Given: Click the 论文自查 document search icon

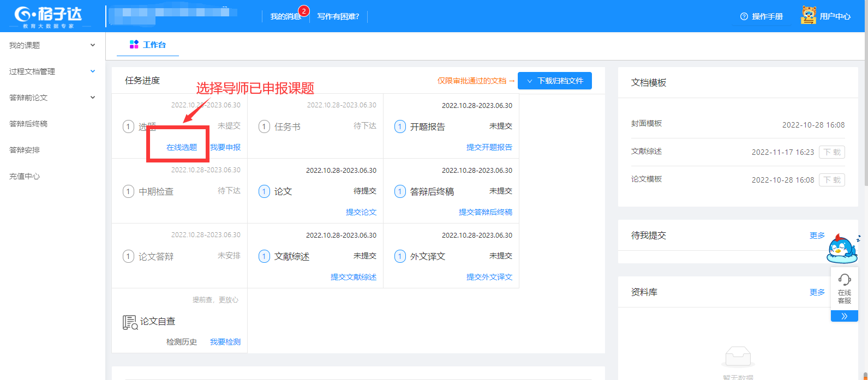Looking at the screenshot, I should [130, 322].
